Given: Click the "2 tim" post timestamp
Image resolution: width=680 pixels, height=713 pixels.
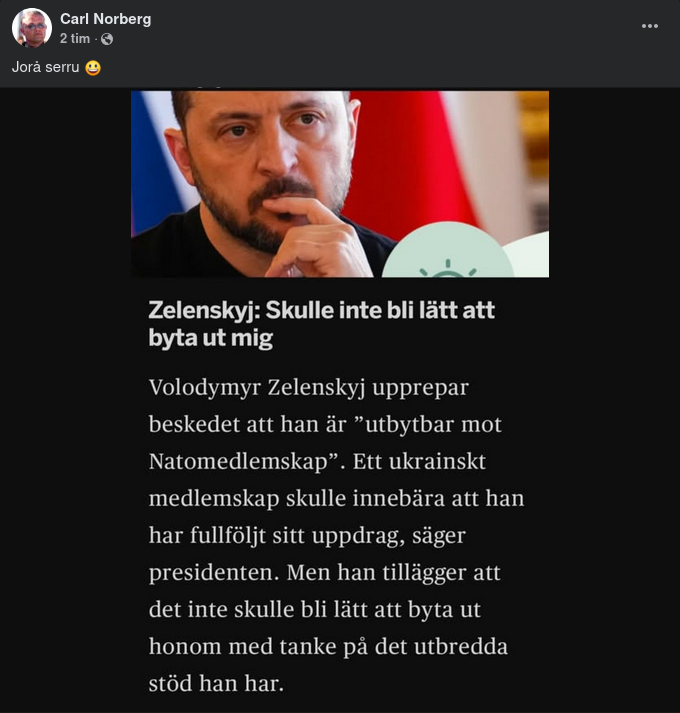Looking at the screenshot, I should [75, 39].
